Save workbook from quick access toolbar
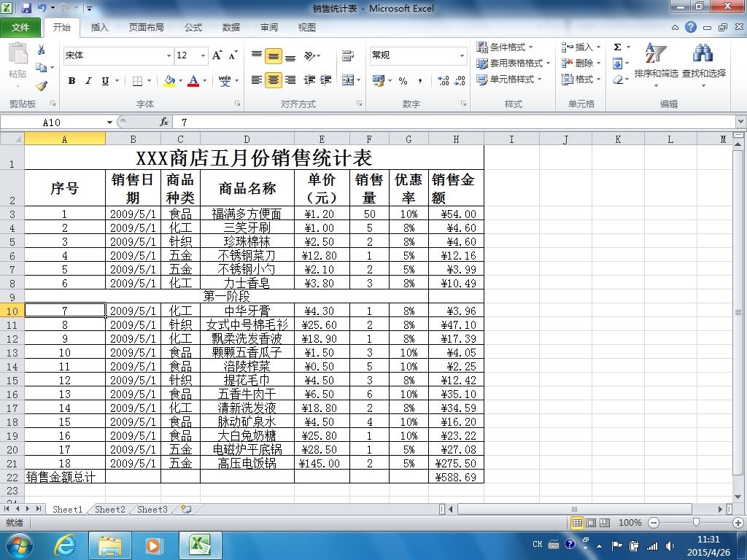Viewport: 747px width, 560px height. [26, 7]
